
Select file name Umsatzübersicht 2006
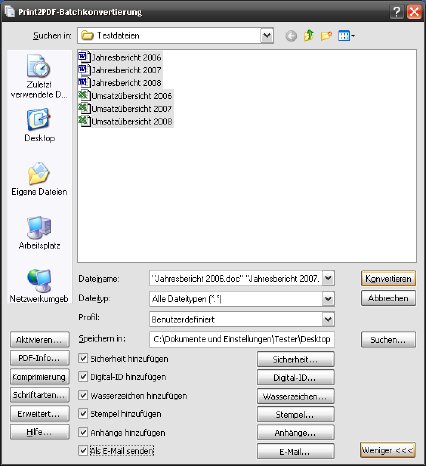(x=132, y=96)
